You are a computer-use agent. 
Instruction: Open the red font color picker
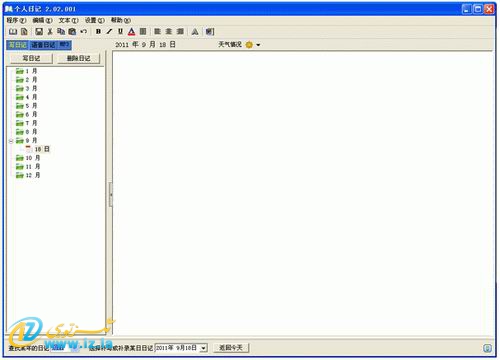(132, 32)
